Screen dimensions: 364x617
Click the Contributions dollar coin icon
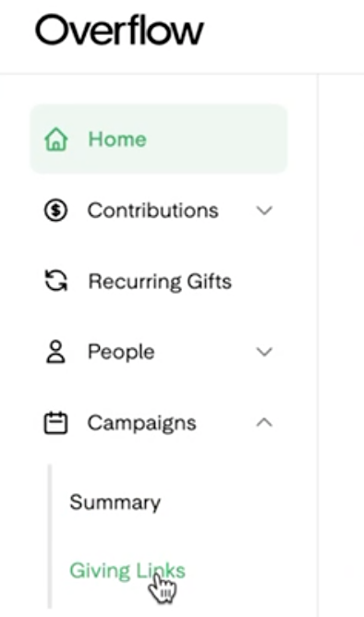click(55, 210)
